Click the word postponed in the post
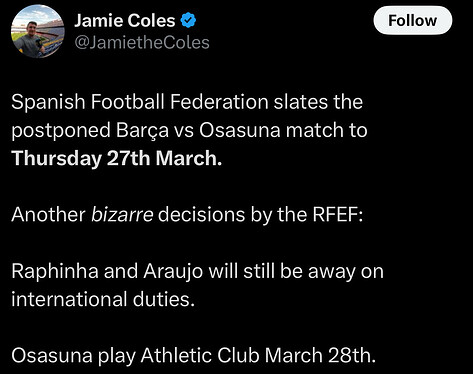This screenshot has width=473, height=374. [61, 131]
